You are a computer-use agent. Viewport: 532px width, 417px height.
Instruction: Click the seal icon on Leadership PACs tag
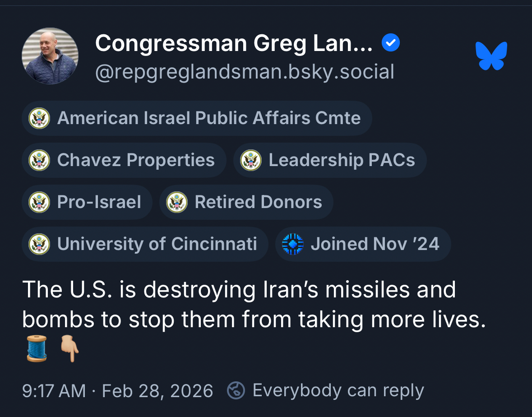(251, 160)
